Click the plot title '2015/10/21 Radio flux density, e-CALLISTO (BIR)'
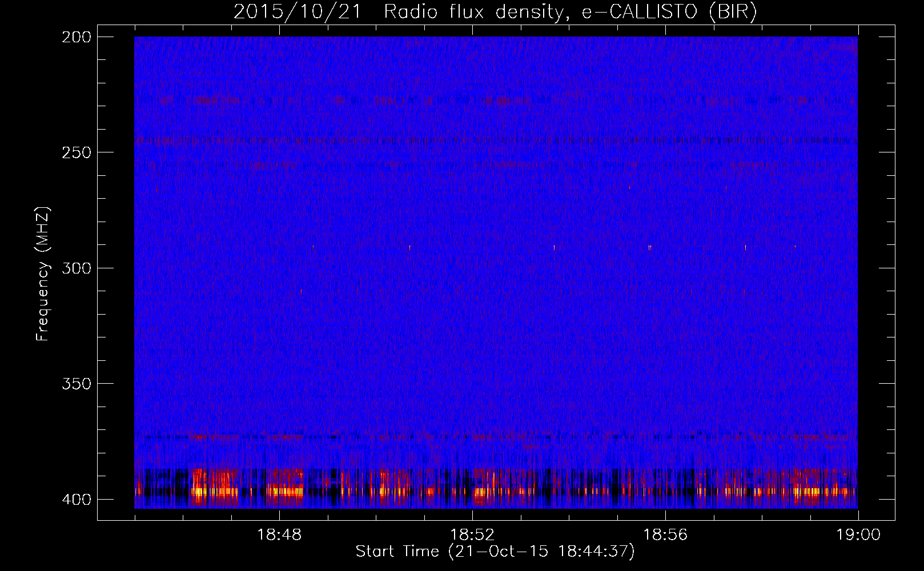This screenshot has height=571, width=924. (495, 12)
